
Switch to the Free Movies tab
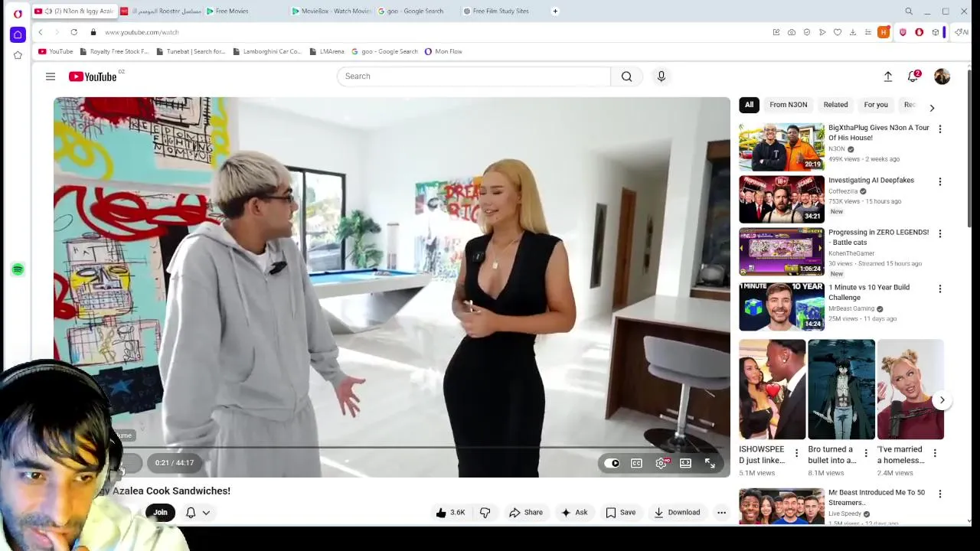232,11
